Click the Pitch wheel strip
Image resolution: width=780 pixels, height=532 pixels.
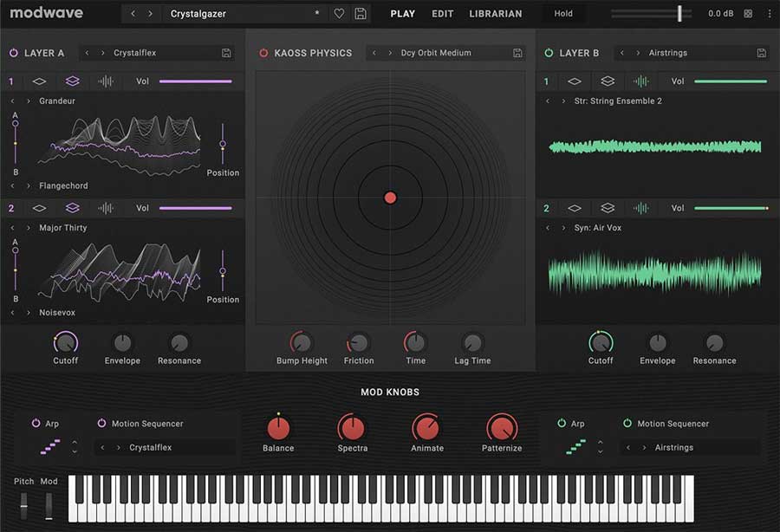pyautogui.click(x=23, y=506)
